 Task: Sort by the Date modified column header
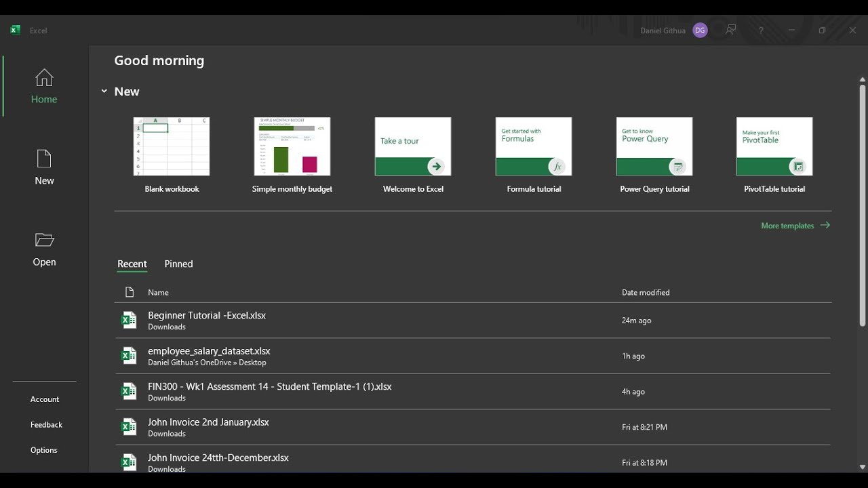tap(646, 293)
